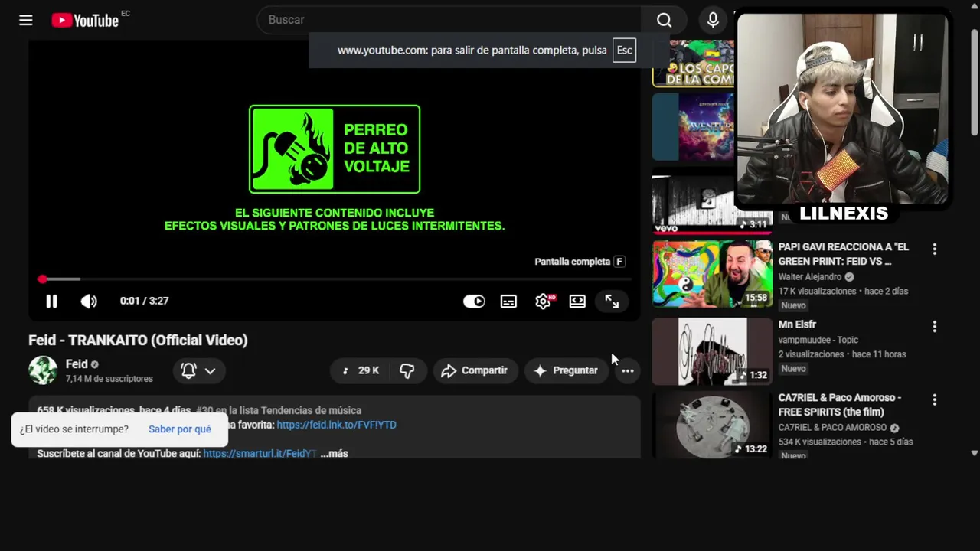Open Feid channel avatar
This screenshot has height=551, width=980.
pos(43,370)
